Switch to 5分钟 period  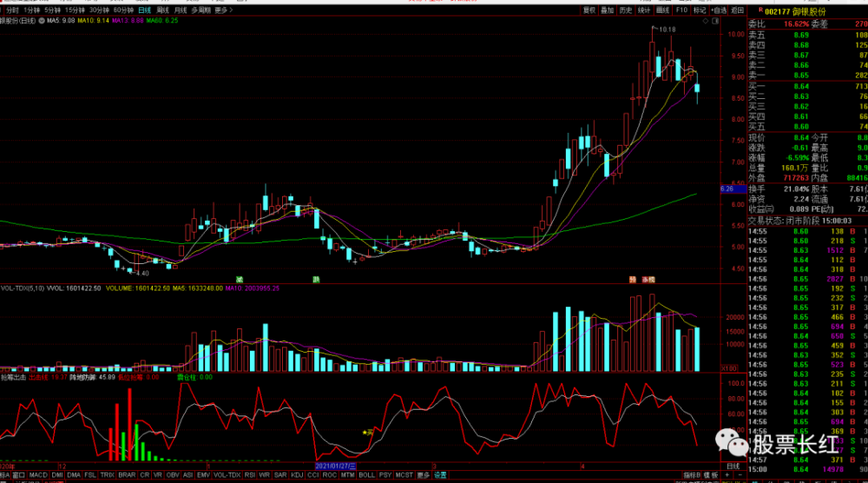[x=53, y=10]
